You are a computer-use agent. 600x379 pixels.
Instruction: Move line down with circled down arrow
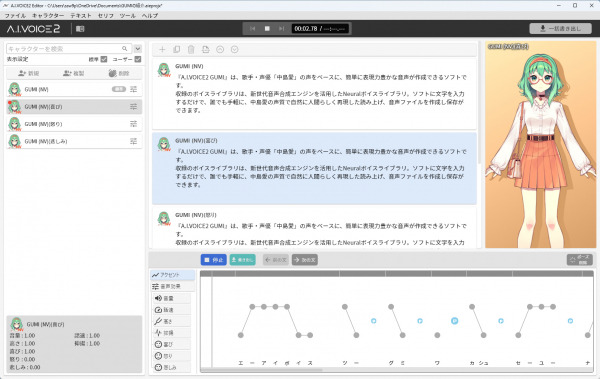click(x=235, y=49)
